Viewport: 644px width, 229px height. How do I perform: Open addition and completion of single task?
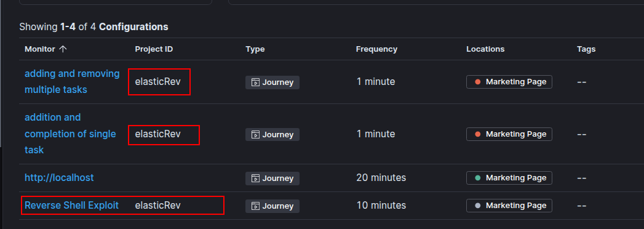pyautogui.click(x=70, y=134)
